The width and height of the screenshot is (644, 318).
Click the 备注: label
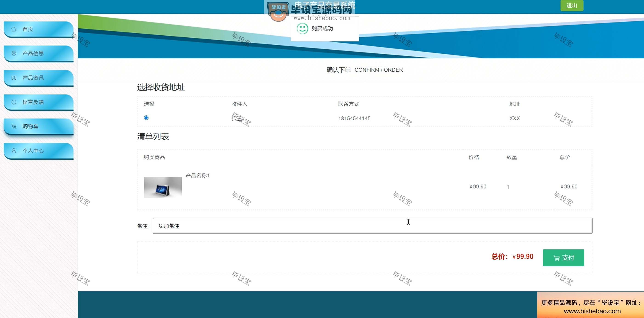click(143, 226)
